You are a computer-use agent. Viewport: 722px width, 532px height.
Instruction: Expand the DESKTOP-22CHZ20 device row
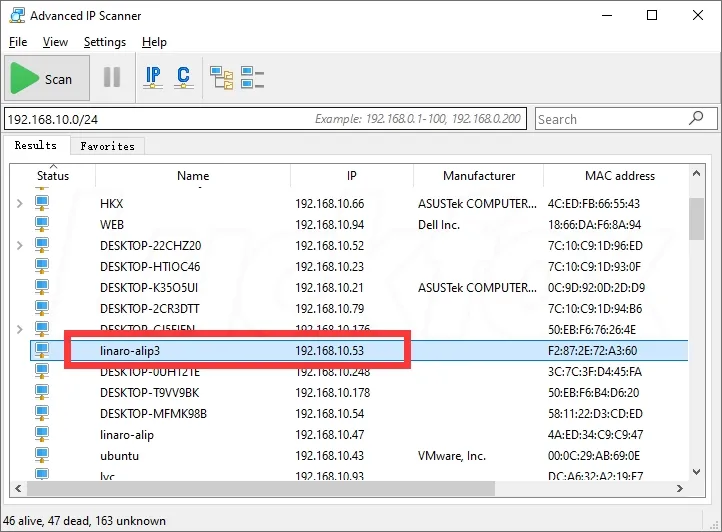click(x=19, y=246)
